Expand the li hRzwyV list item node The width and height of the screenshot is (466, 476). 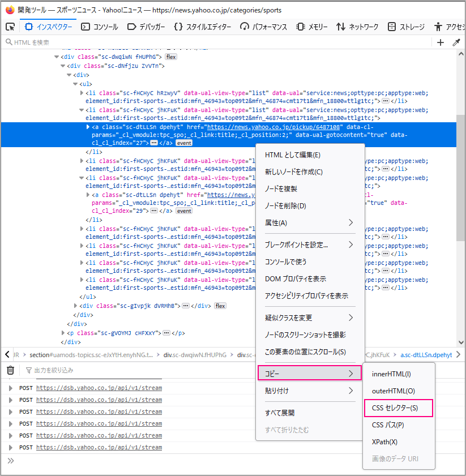point(82,93)
